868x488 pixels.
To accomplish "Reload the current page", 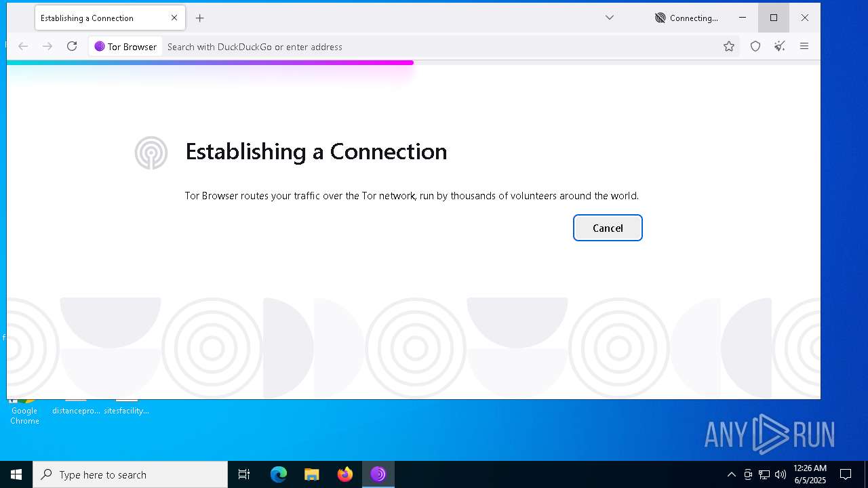I will (x=72, y=46).
